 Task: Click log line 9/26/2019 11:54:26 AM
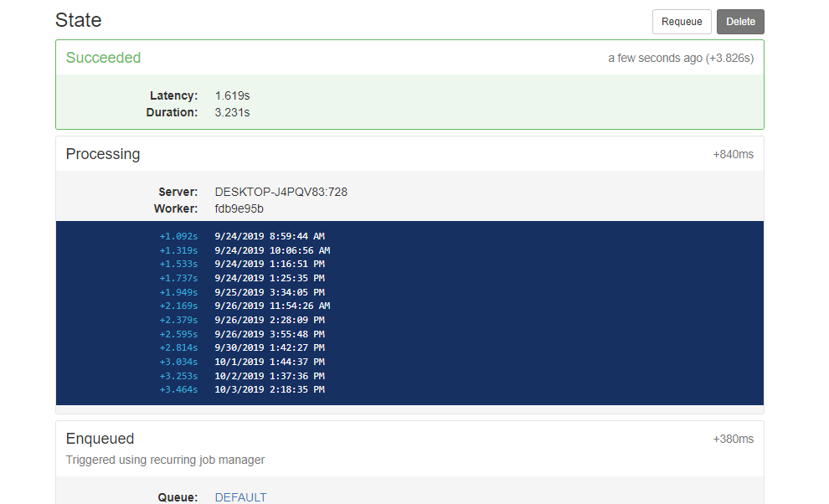pos(272,306)
